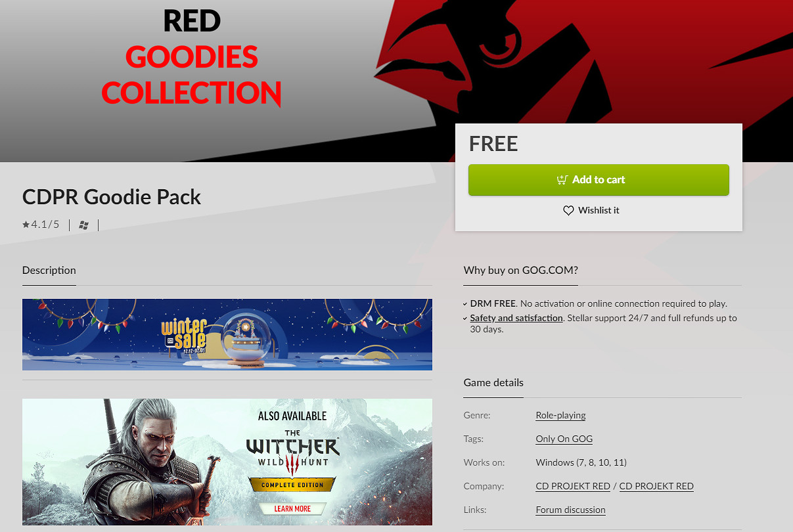Click the snow globe in Winter Sale banner
Screen dimensions: 793x532
point(245,338)
